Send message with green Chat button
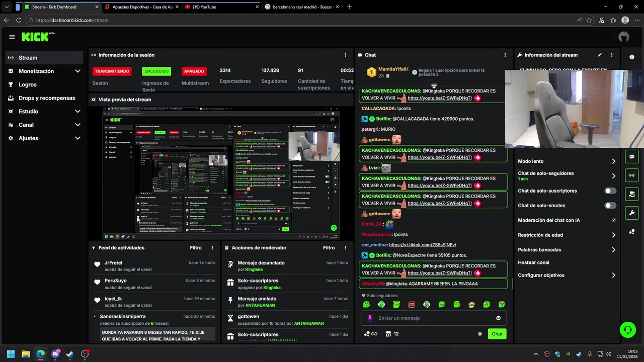The image size is (644, 362). (497, 334)
